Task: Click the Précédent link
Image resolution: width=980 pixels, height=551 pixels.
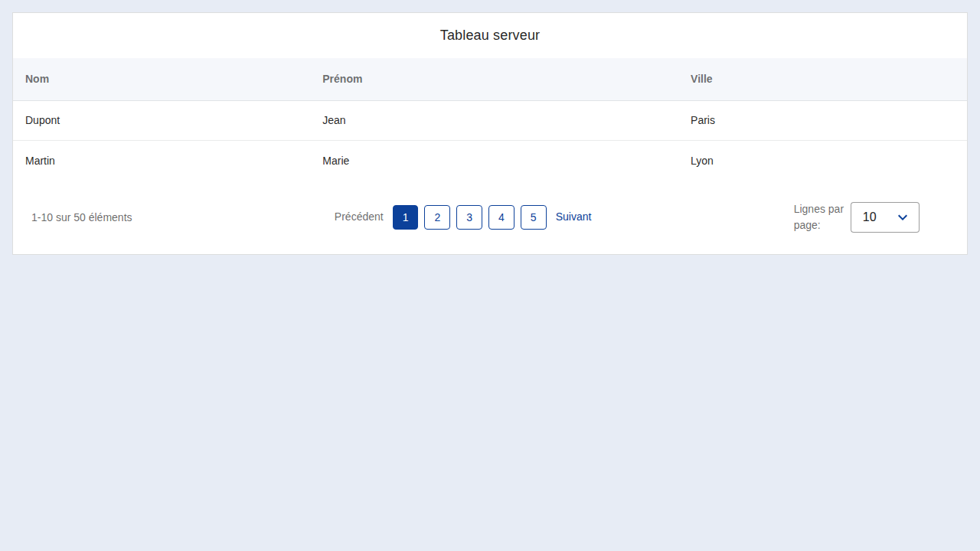Action: (359, 217)
